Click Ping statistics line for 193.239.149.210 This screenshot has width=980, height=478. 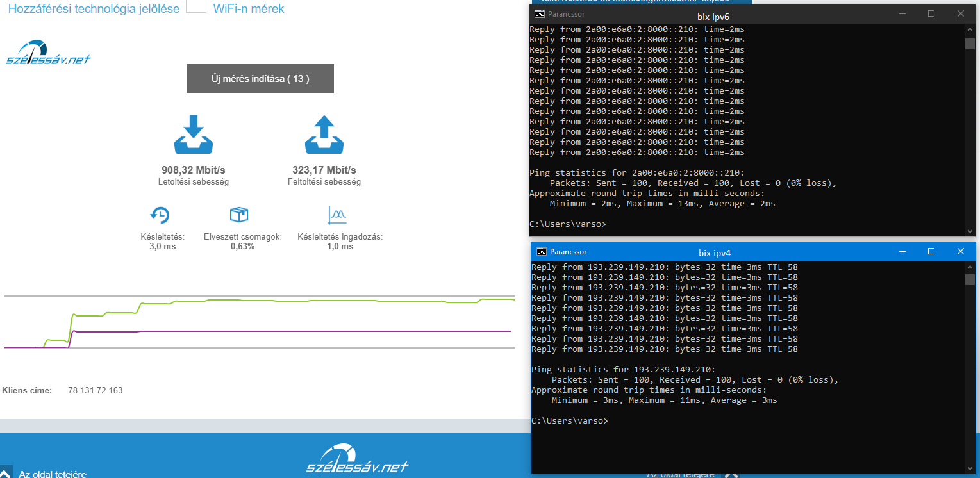[623, 370]
